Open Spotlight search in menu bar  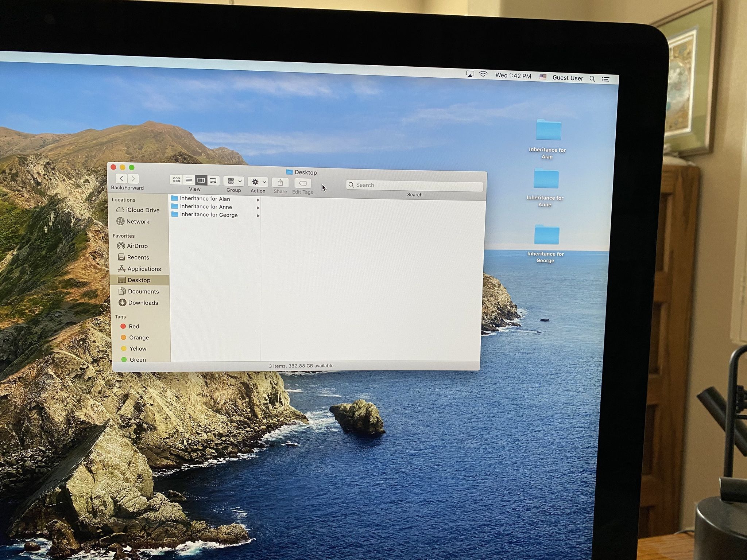tap(592, 79)
